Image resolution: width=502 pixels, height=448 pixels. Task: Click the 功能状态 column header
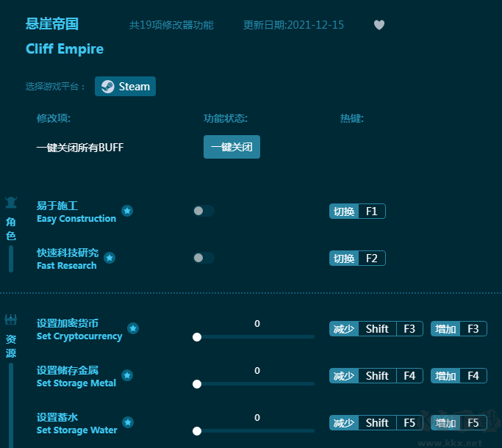[x=226, y=118]
